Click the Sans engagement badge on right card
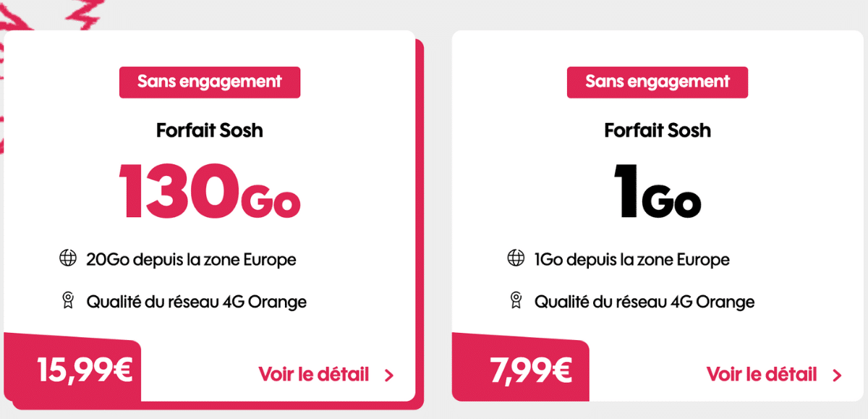Screen dimensions: 868x419 coord(657,82)
